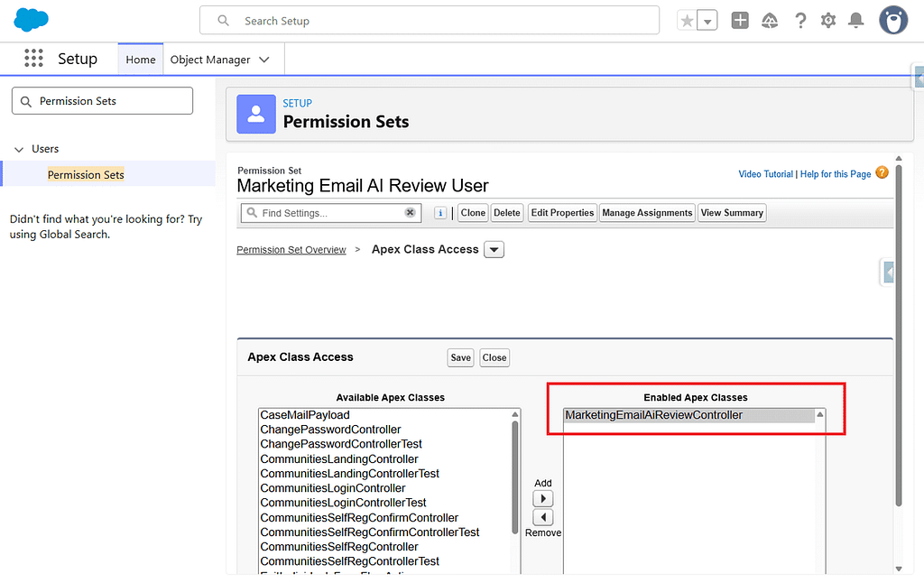Screen dimensions: 924x583
Task: Open the Trailhead guidance icon
Action: pos(770,22)
